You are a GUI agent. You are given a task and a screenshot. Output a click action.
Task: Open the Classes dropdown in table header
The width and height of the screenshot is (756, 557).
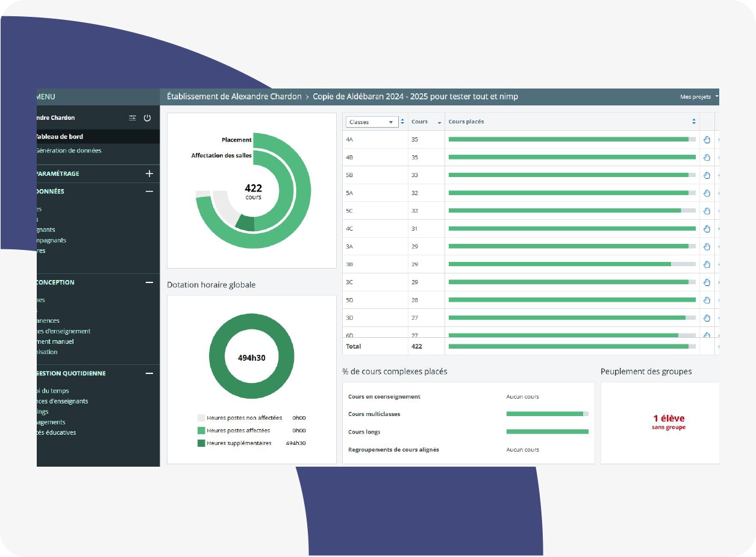[372, 122]
